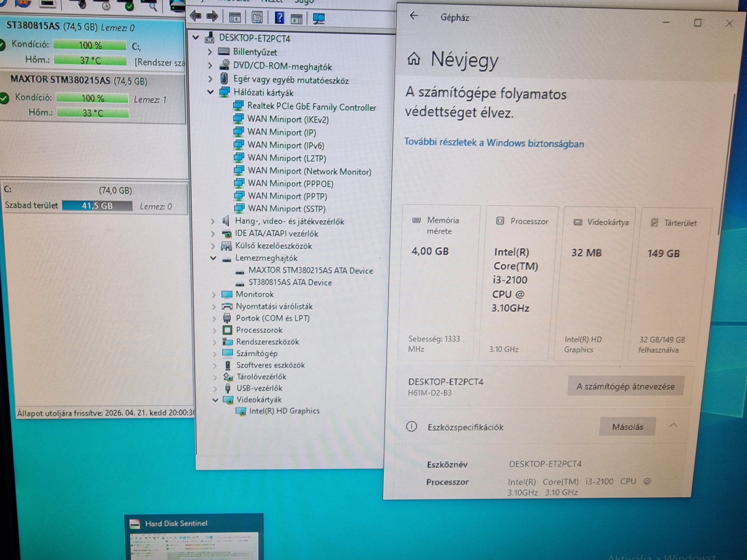Click the info icon beside Eszközspecifikációk
The height and width of the screenshot is (560, 747).
click(x=411, y=426)
